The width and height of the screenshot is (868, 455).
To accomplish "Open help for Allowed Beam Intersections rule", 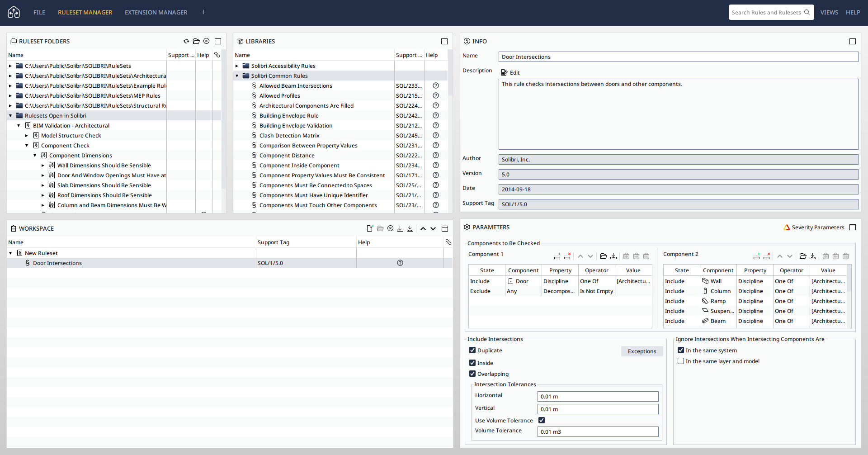I will coord(436,85).
